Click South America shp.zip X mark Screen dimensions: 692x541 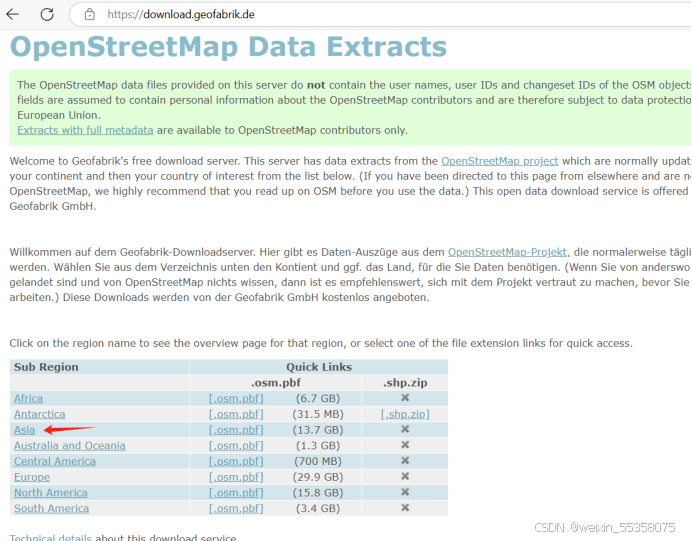point(405,508)
